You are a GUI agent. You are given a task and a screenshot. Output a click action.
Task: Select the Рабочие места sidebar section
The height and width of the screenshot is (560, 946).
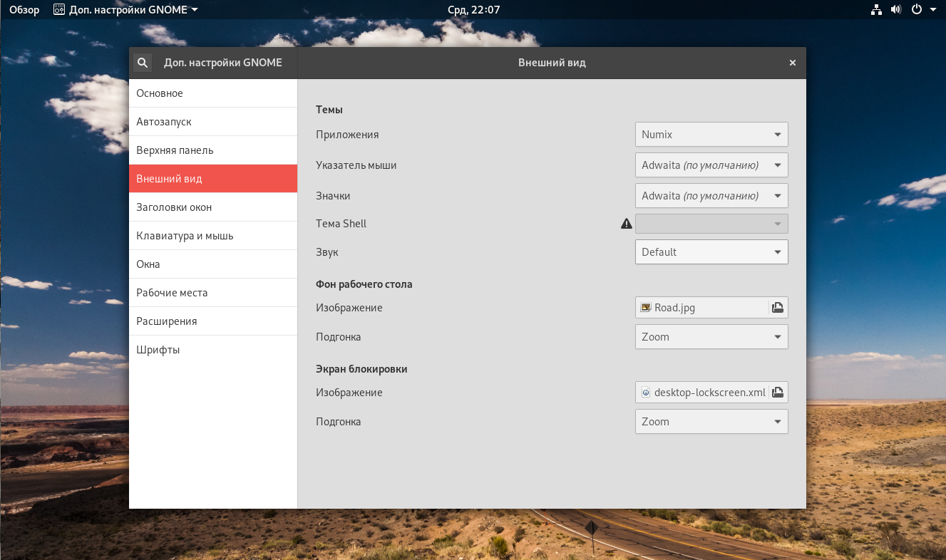(213, 293)
